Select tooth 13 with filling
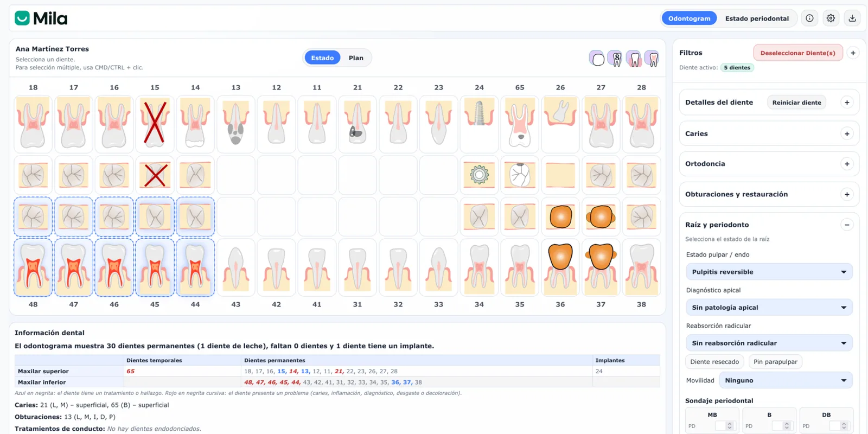Screen dimensions: 868x434 [x=235, y=124]
